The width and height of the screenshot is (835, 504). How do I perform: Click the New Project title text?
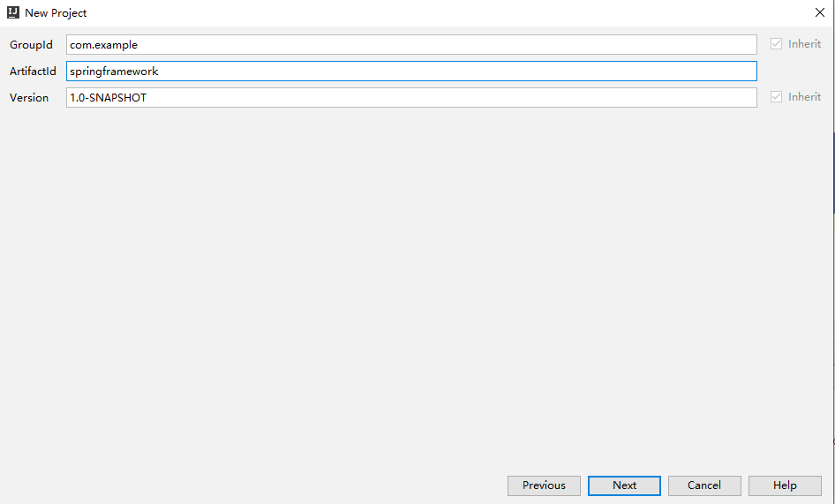[56, 13]
